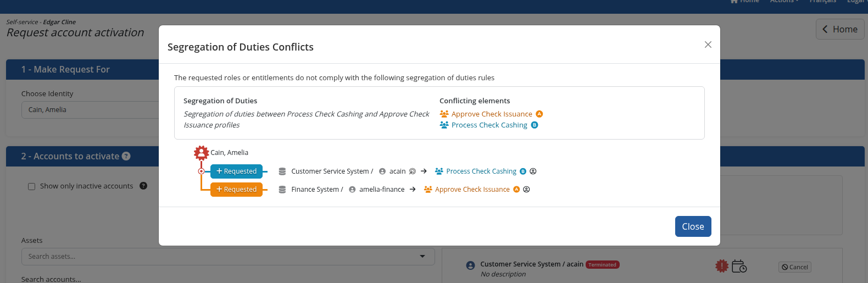The width and height of the screenshot is (868, 283).
Task: Click the amelia-finance account name
Action: coord(382,190)
